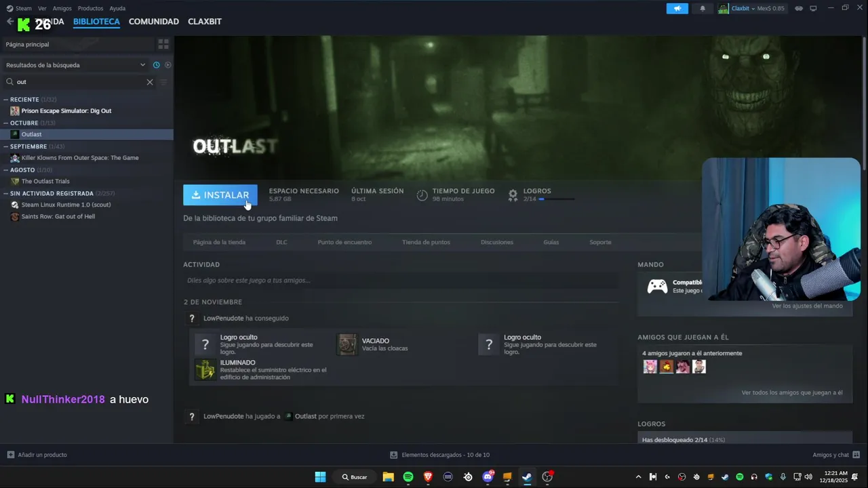Click the activity comment input field
The width and height of the screenshot is (868, 488).
[x=401, y=281]
